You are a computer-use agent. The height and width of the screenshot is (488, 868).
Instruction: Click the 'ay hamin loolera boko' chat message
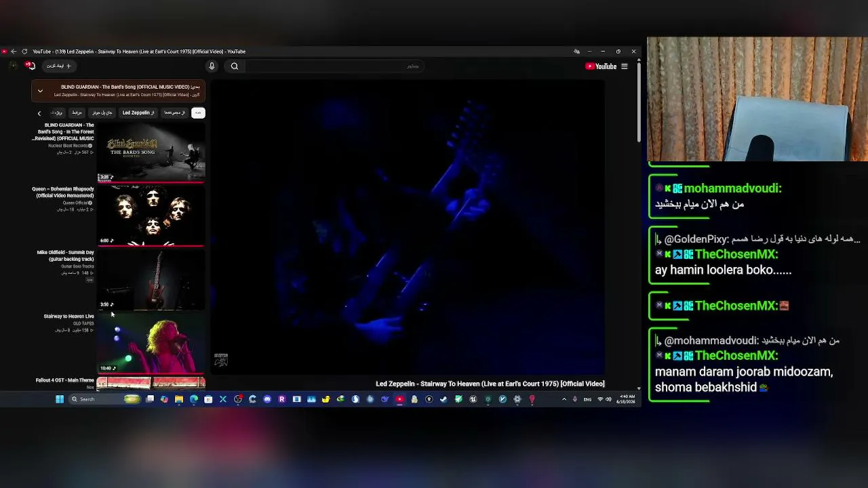coord(723,270)
